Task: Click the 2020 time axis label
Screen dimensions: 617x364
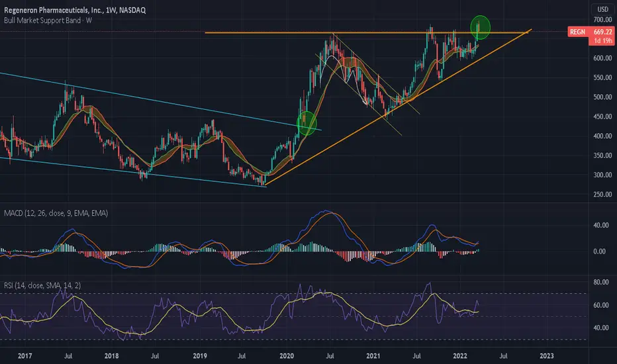Action: [287, 356]
